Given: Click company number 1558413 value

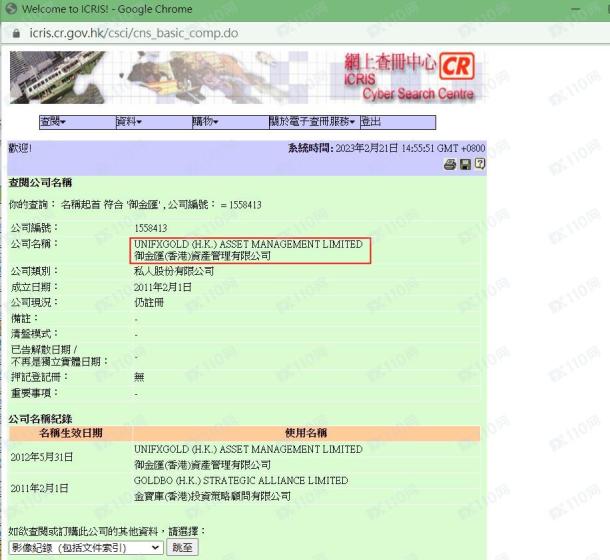Looking at the screenshot, I should [x=151, y=228].
